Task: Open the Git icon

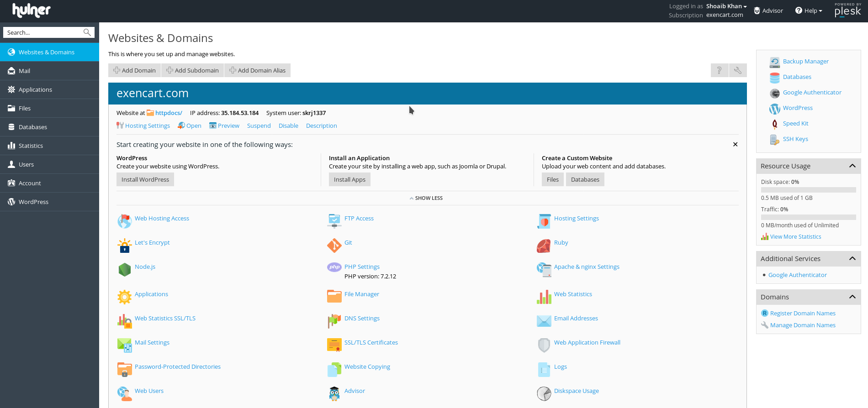Action: pyautogui.click(x=334, y=246)
